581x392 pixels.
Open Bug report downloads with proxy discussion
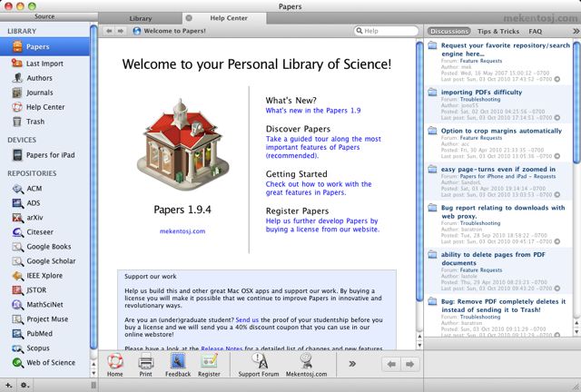tap(503, 211)
